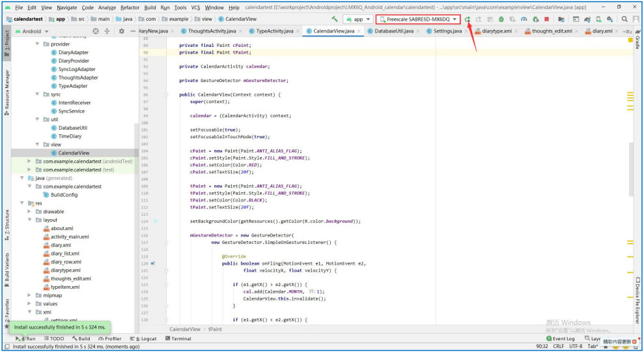Click the user avatar icon in toolbar
This screenshot has width=644, height=352.
coord(636,19)
